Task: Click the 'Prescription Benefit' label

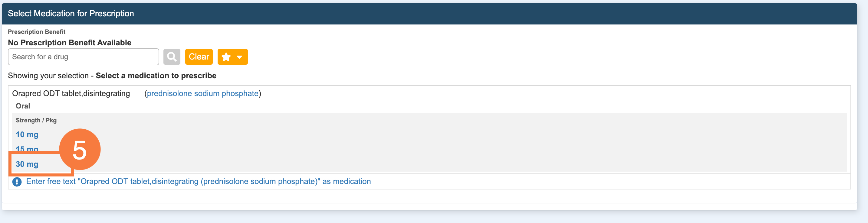Action: [36, 32]
